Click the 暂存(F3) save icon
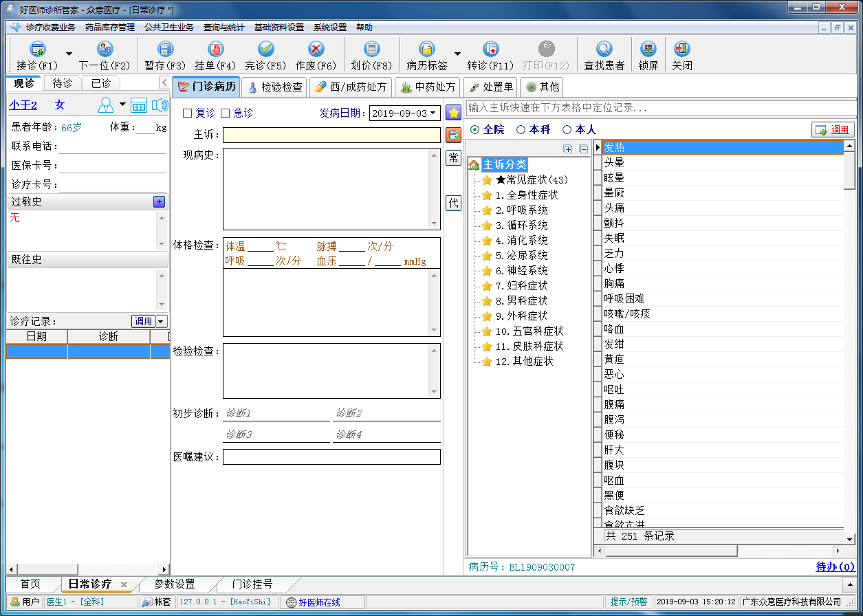Screen dimensions: 863x616 (165, 49)
